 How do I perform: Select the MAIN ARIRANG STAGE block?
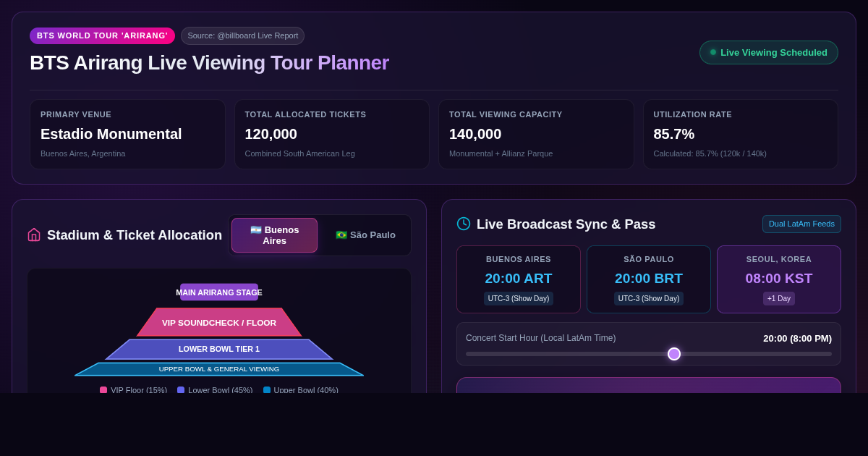[219, 292]
